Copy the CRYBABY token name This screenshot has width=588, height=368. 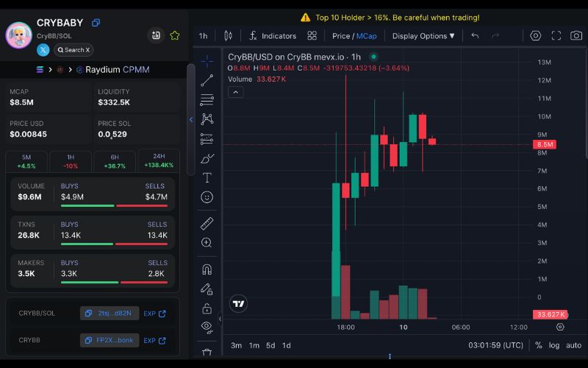[96, 23]
